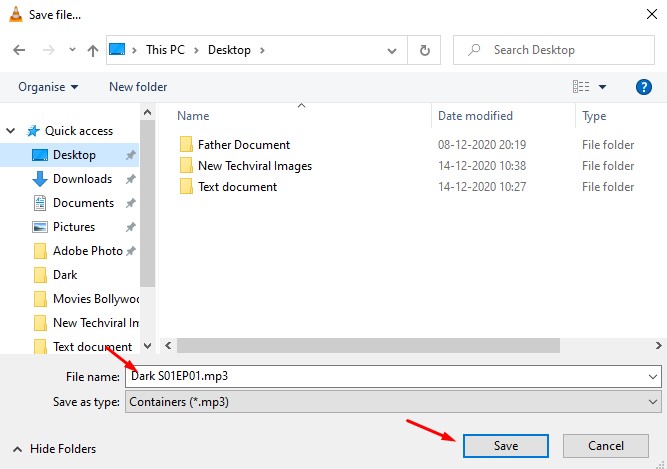Open the view options dropdown arrow

(x=602, y=87)
